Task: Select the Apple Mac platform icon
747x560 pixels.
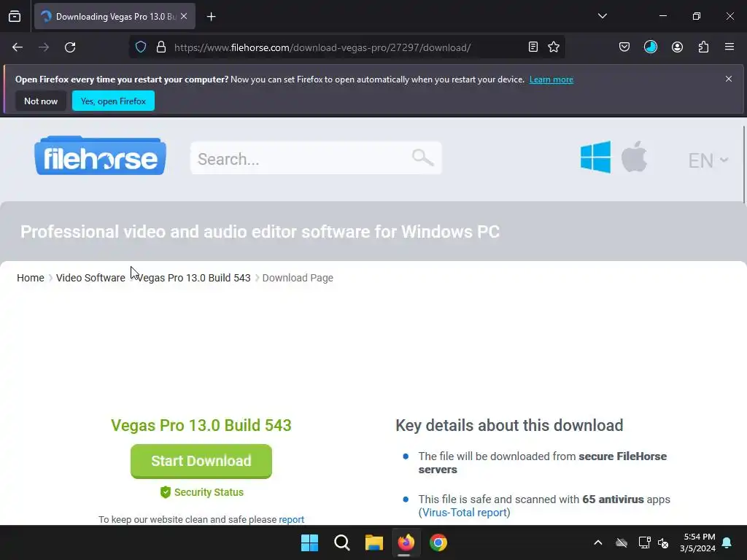Action: tap(634, 157)
